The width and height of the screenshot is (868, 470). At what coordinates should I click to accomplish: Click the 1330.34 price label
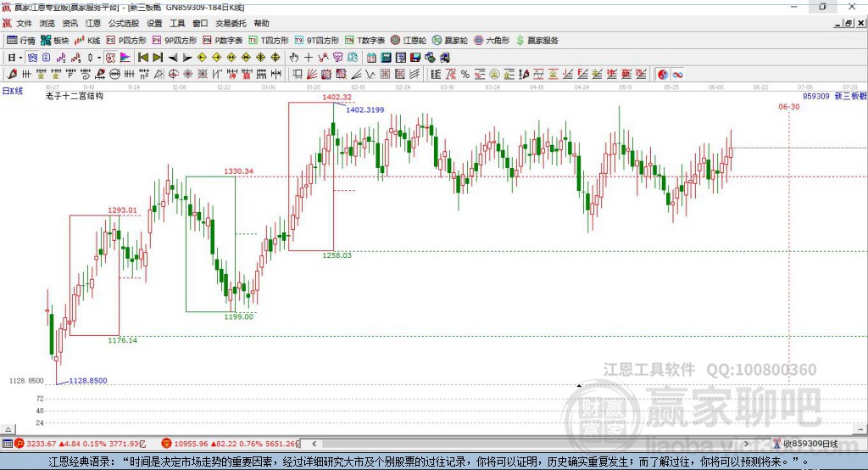[x=238, y=171]
